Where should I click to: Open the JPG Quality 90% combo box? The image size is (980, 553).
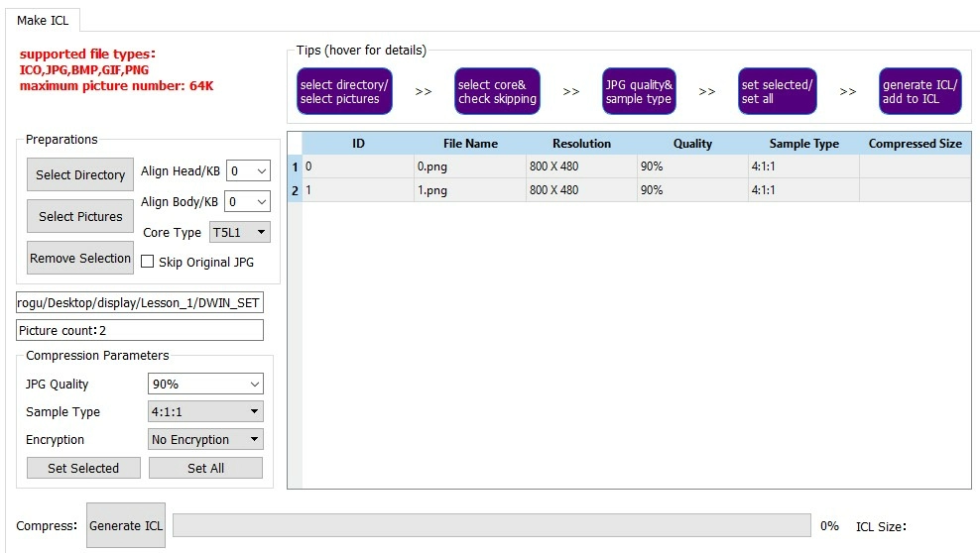point(205,385)
